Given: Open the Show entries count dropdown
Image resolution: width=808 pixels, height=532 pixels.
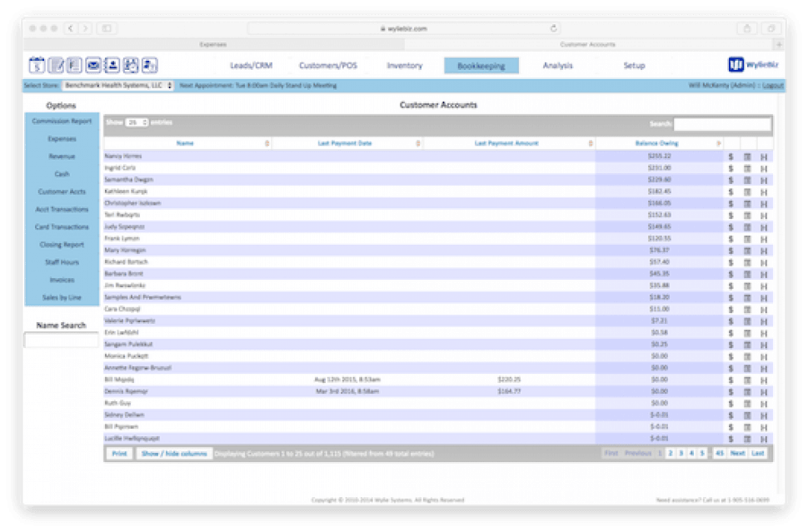Looking at the screenshot, I should pyautogui.click(x=137, y=122).
